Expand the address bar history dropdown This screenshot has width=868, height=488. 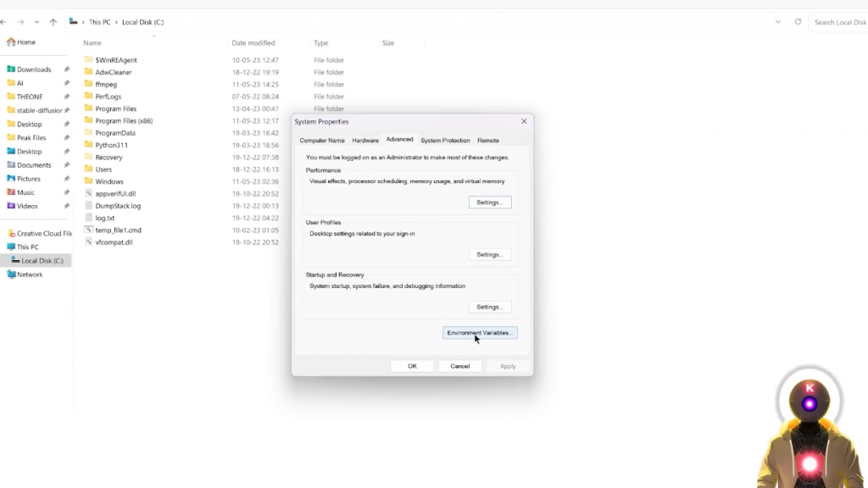pyautogui.click(x=778, y=22)
